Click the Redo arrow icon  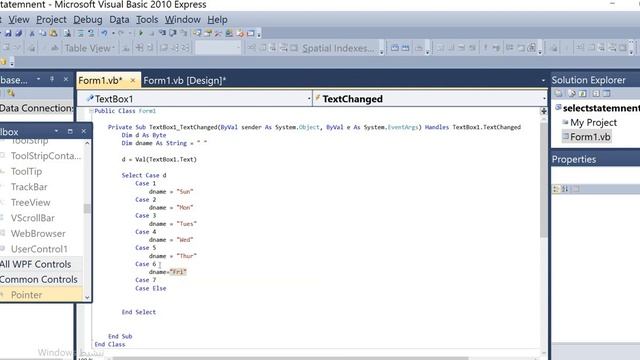click(121, 33)
